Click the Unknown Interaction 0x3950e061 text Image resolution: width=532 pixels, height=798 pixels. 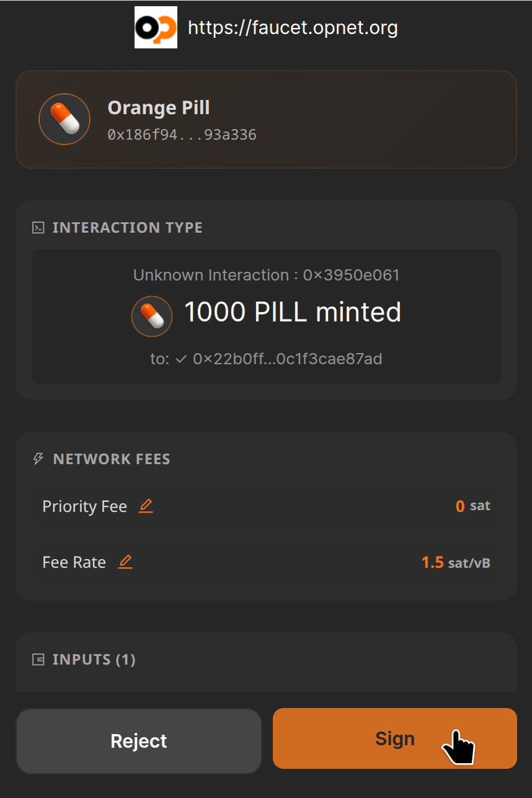click(x=266, y=275)
